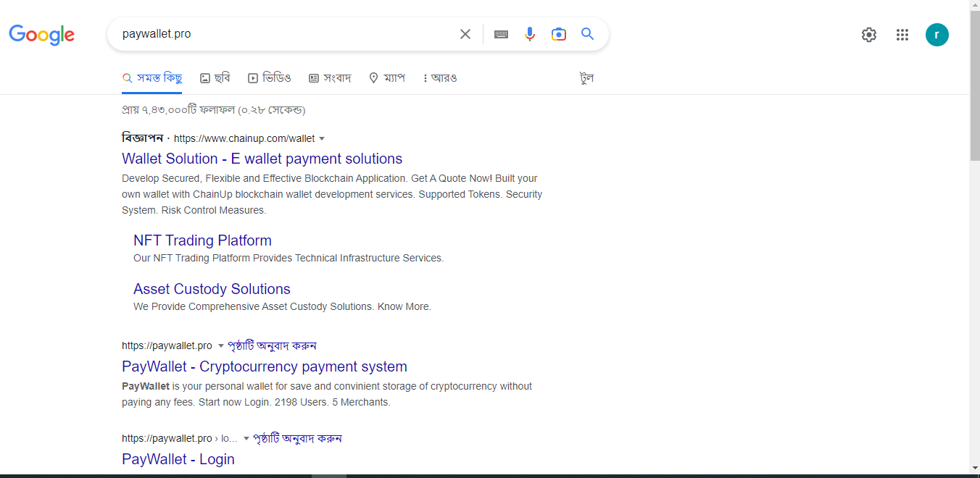
Task: Click translate link beside paywallet.pro › lo...
Action: (x=297, y=438)
